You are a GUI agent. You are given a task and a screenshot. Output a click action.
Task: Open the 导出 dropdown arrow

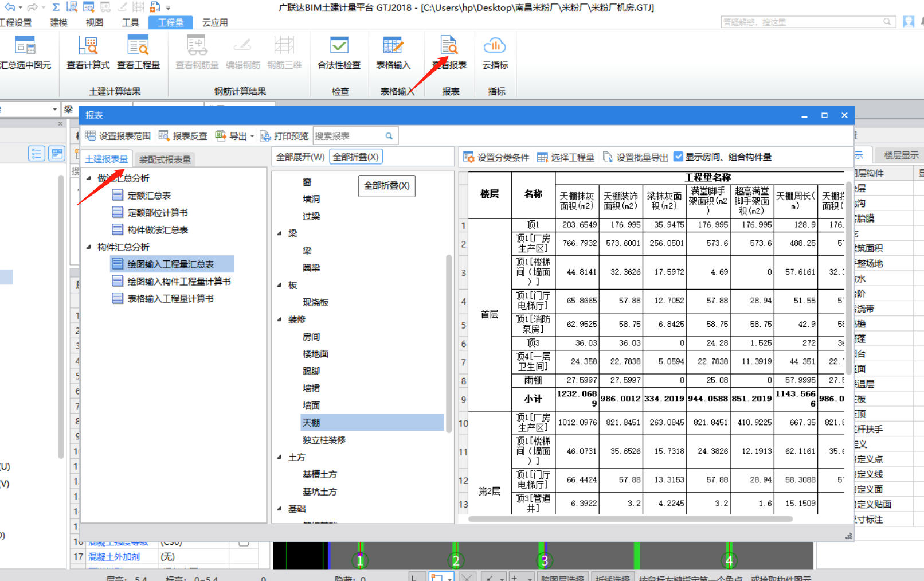tap(252, 137)
